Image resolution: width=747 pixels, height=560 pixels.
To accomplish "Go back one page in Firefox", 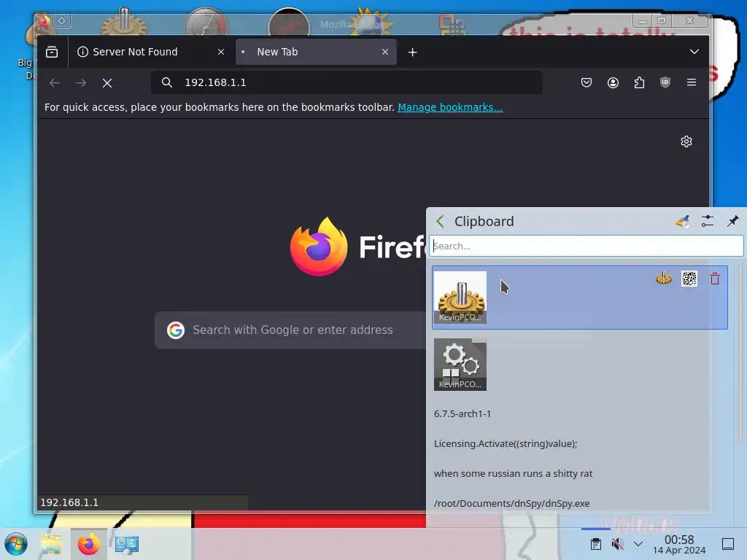I will pyautogui.click(x=55, y=83).
